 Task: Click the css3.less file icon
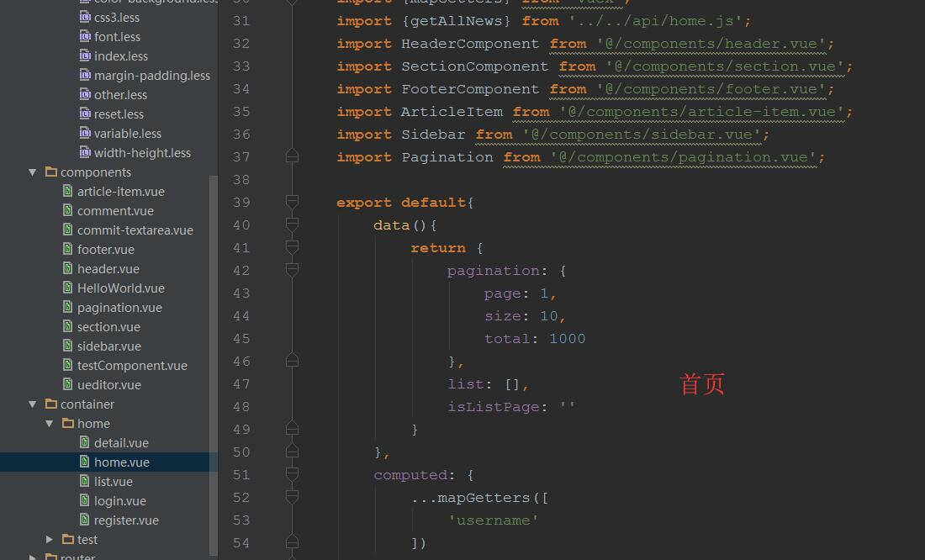[x=85, y=17]
